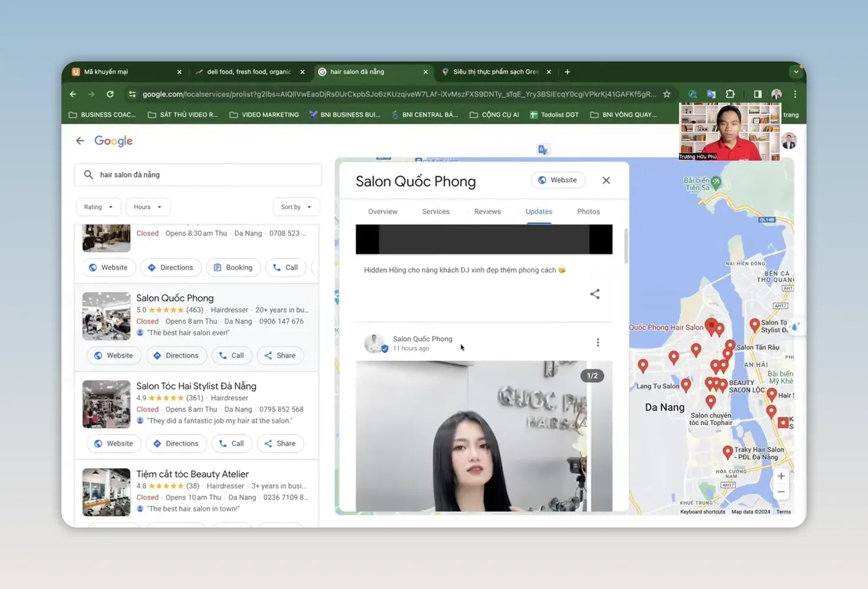Image resolution: width=868 pixels, height=589 pixels.
Task: Open the Salon Quốc Phong listing thumbnail
Action: pyautogui.click(x=106, y=316)
